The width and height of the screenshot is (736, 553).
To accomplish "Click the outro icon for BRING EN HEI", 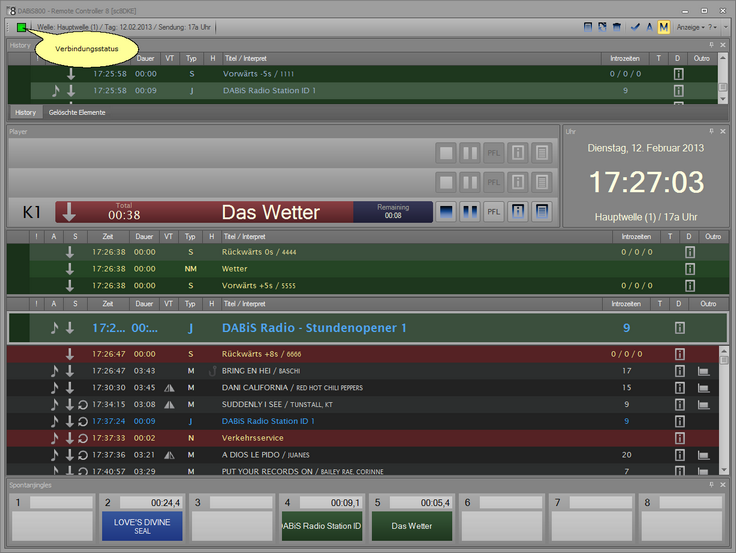I will (703, 371).
